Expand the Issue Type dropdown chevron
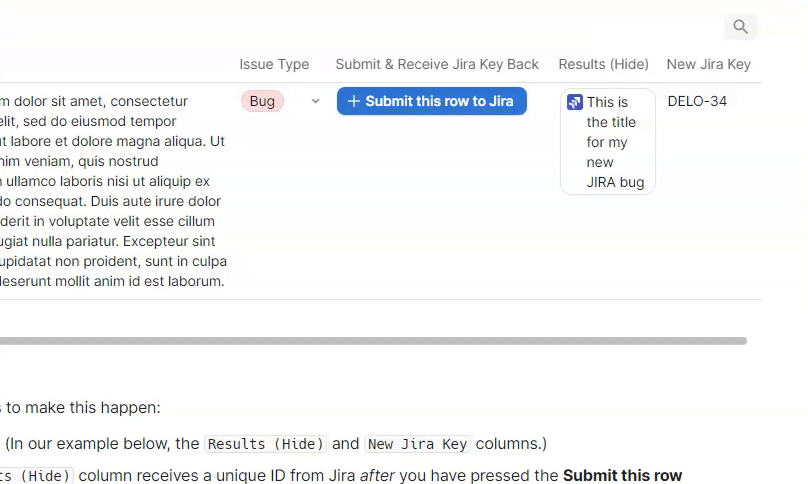This screenshot has width=808, height=484. [315, 101]
